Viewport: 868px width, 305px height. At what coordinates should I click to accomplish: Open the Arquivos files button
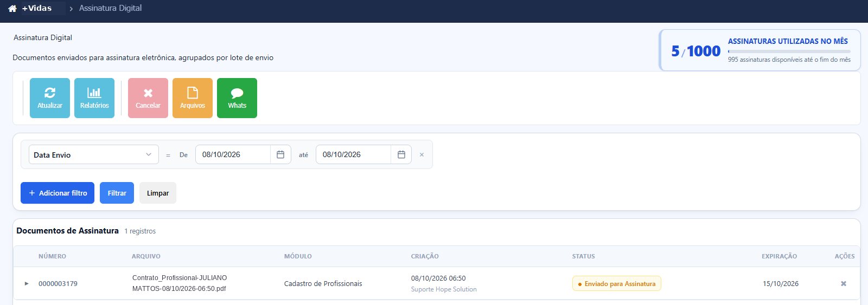193,98
